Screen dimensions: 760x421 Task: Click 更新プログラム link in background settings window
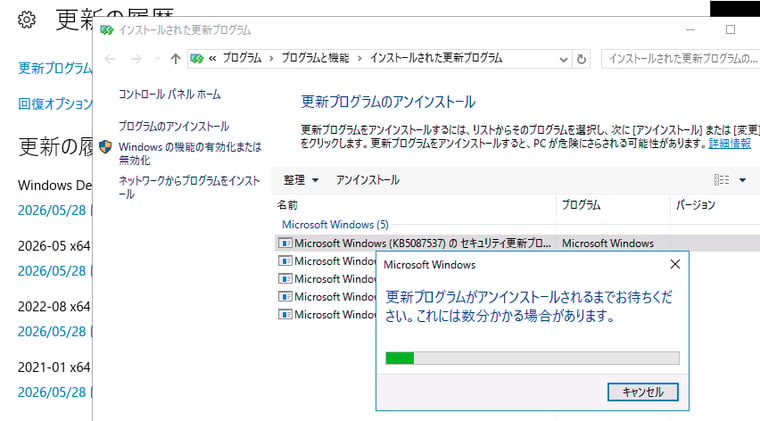(x=55, y=68)
